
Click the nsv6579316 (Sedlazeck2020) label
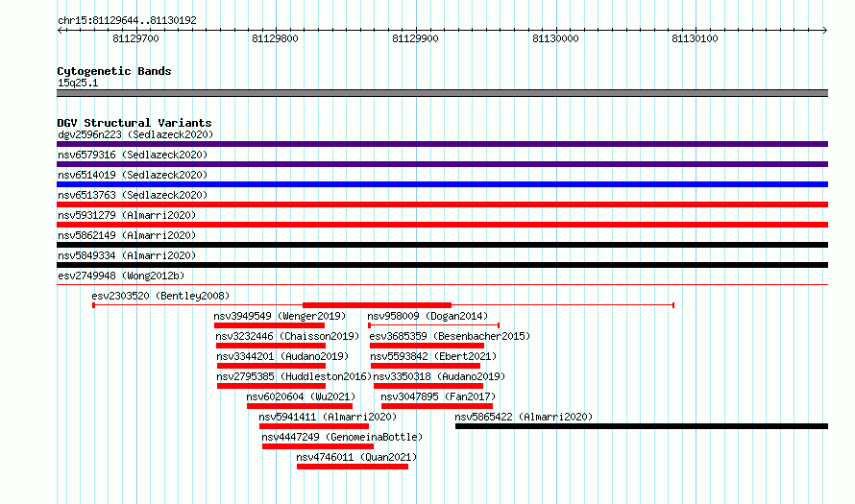pyautogui.click(x=133, y=155)
